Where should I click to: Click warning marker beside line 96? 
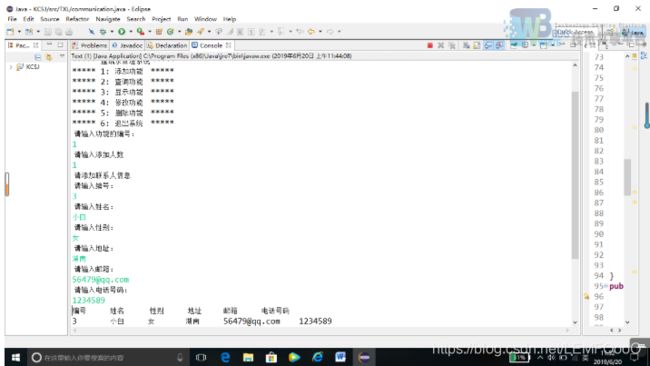click(x=587, y=296)
